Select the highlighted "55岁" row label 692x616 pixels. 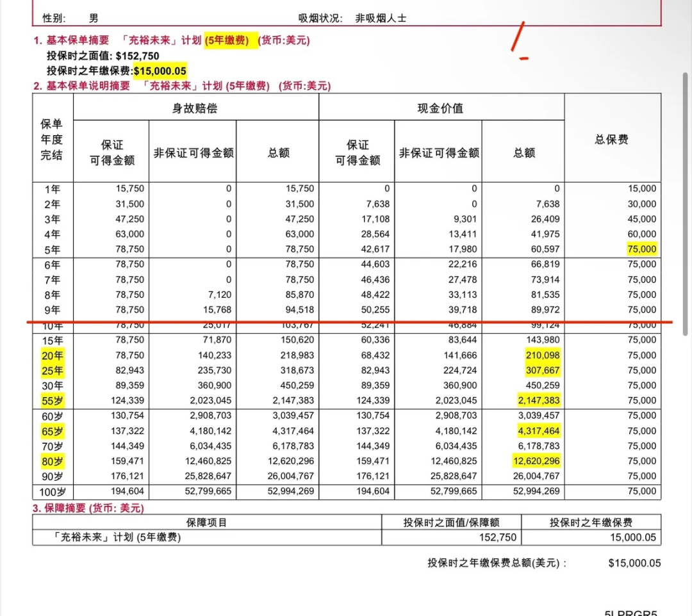point(54,401)
